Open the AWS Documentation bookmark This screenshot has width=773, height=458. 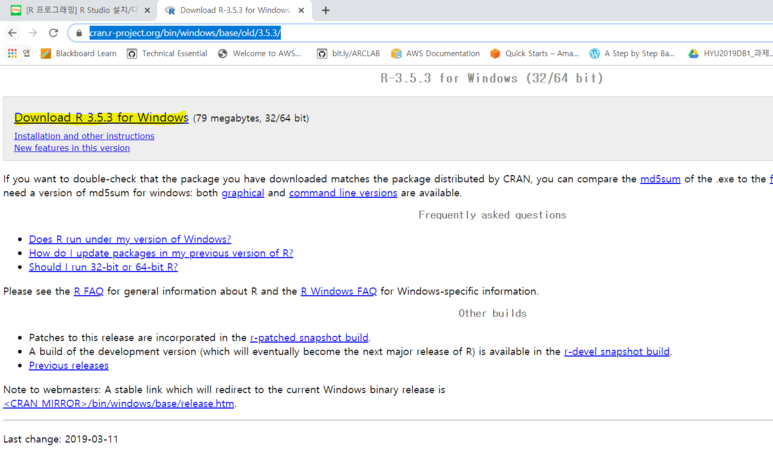pos(435,53)
